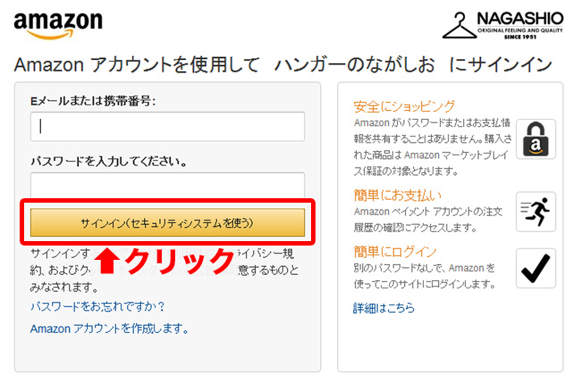Focus the Eメールまたは携帯番号 input field

tap(167, 127)
